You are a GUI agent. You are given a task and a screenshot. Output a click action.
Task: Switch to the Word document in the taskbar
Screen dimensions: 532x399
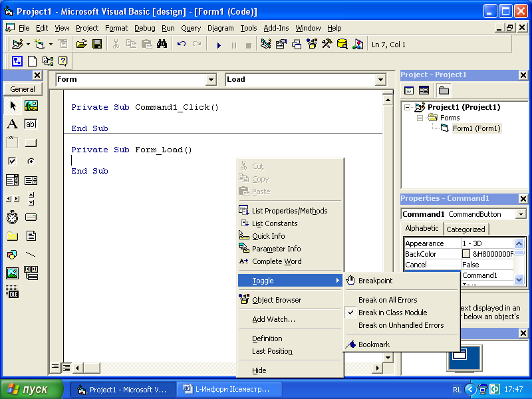[229, 390]
